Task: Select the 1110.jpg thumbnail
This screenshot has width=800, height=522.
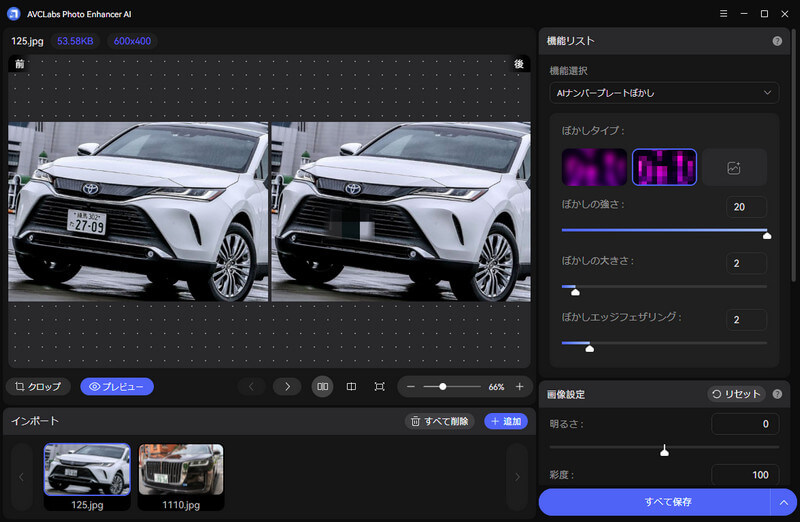Action: point(181,476)
